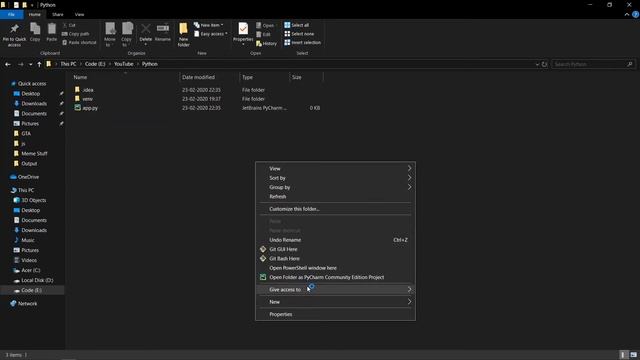The image size is (640, 360).
Task: Click Select all in the ribbon
Action: (x=296, y=25)
